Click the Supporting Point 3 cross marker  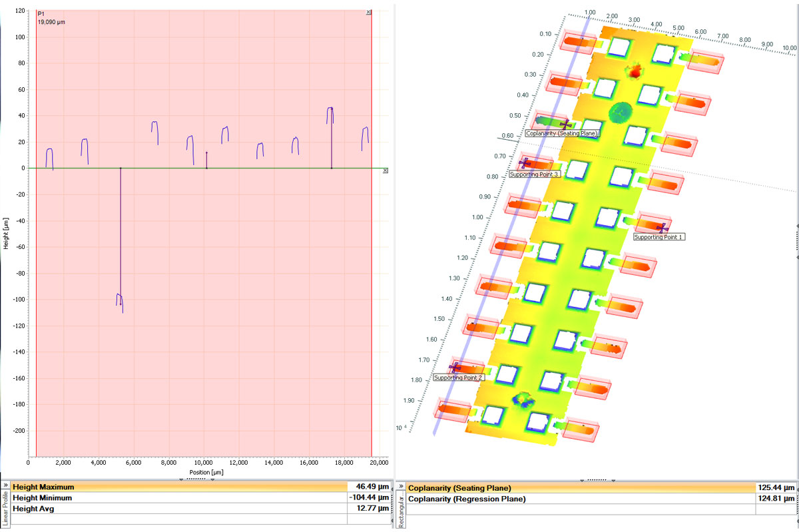525,163
